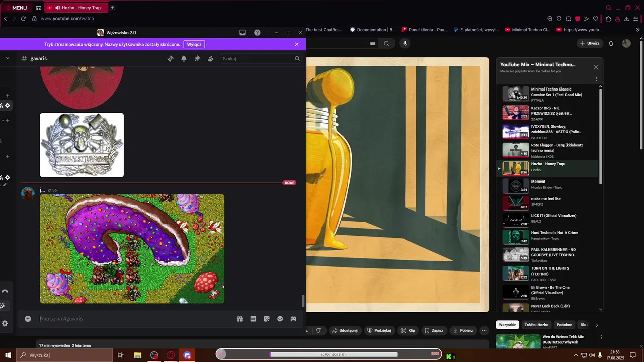Viewport: 644px width, 362px height.
Task: Click the Discord message attachment plus button
Action: 28,319
